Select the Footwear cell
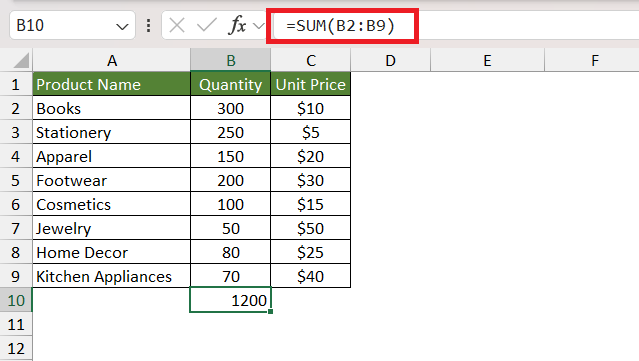Screen dimensions: 639x361 click(112, 180)
